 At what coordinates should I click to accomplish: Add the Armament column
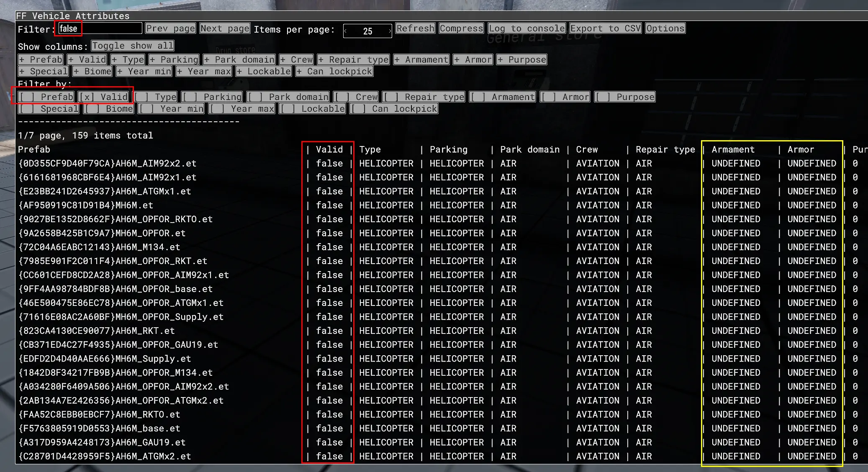pos(421,59)
